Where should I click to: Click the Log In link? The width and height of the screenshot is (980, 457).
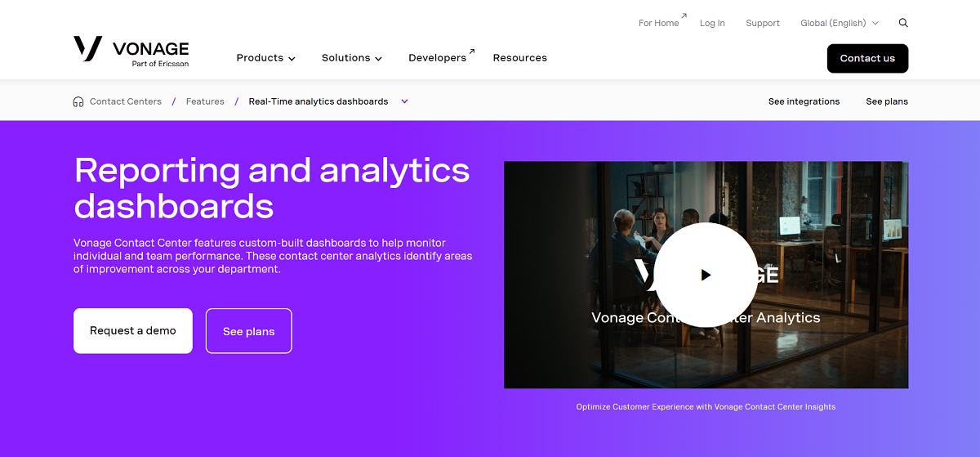coord(712,23)
